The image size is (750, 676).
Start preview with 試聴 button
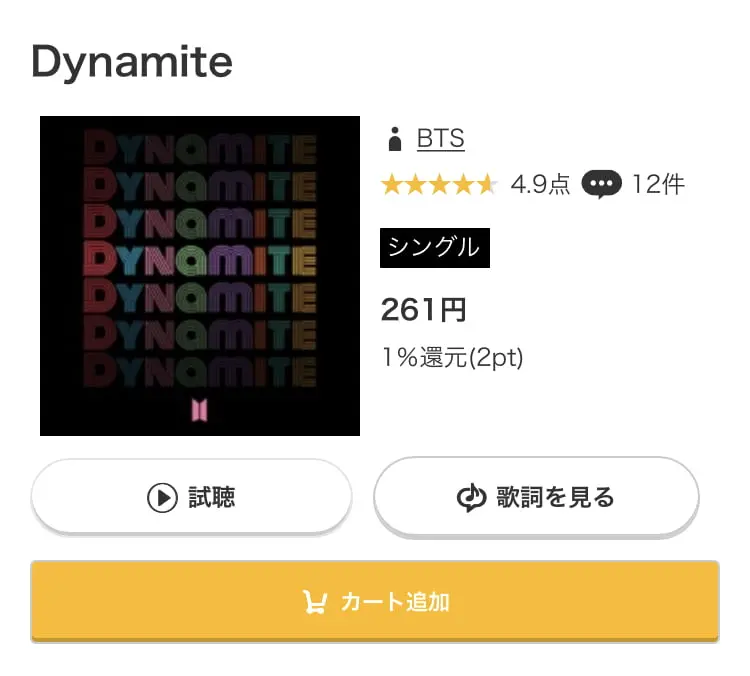(x=191, y=497)
